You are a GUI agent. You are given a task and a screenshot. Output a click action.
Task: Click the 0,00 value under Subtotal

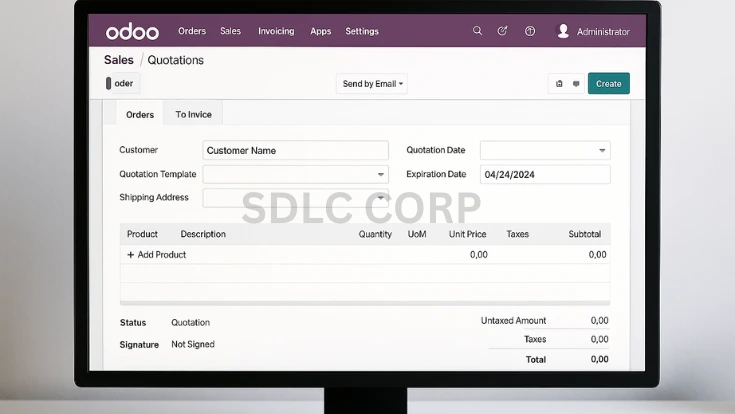coord(597,255)
